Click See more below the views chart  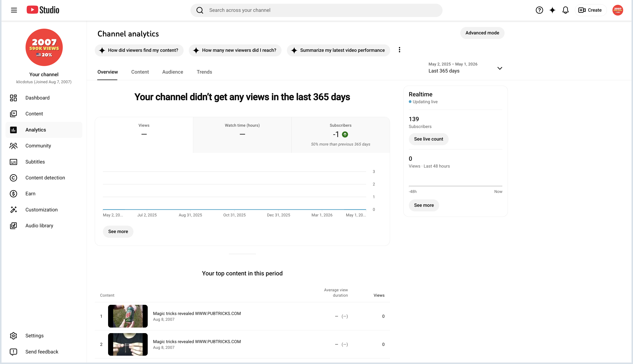pyautogui.click(x=118, y=232)
